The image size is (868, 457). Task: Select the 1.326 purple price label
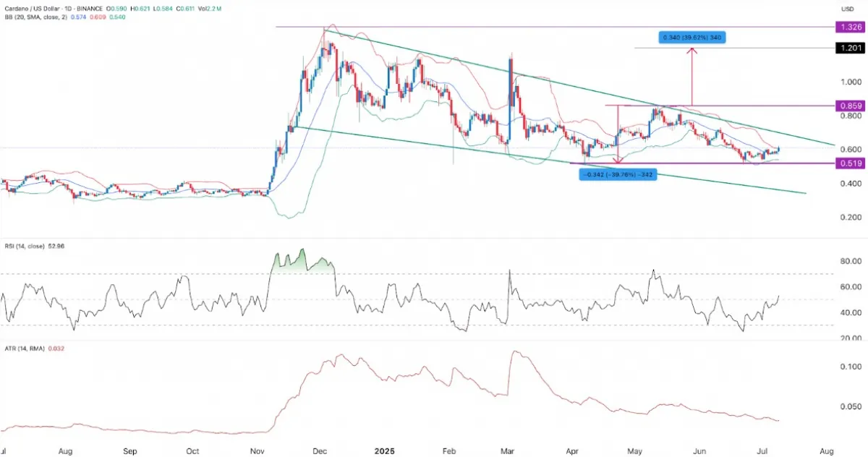851,27
